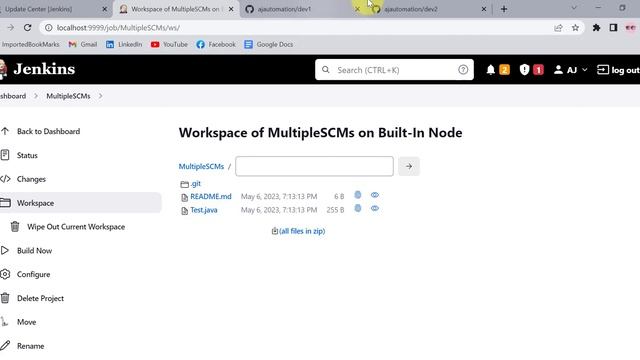Select the Rename option

pyautogui.click(x=31, y=346)
